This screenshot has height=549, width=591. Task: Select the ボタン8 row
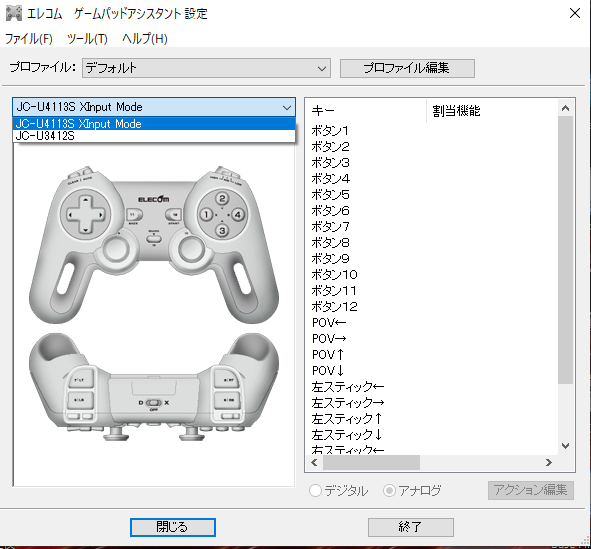point(432,243)
